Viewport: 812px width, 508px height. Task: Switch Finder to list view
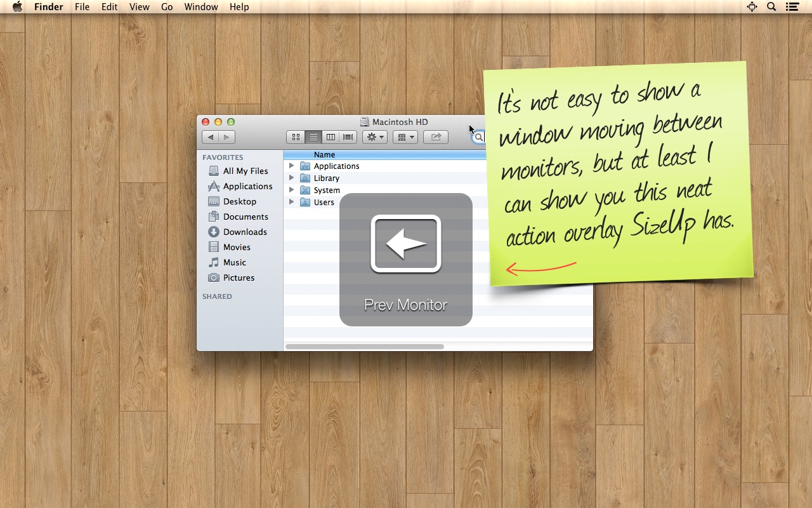313,137
